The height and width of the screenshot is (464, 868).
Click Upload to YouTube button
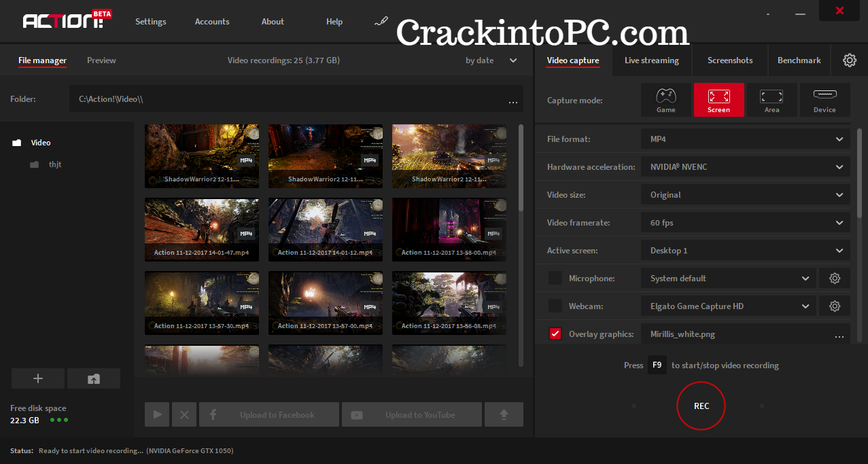pyautogui.click(x=412, y=414)
